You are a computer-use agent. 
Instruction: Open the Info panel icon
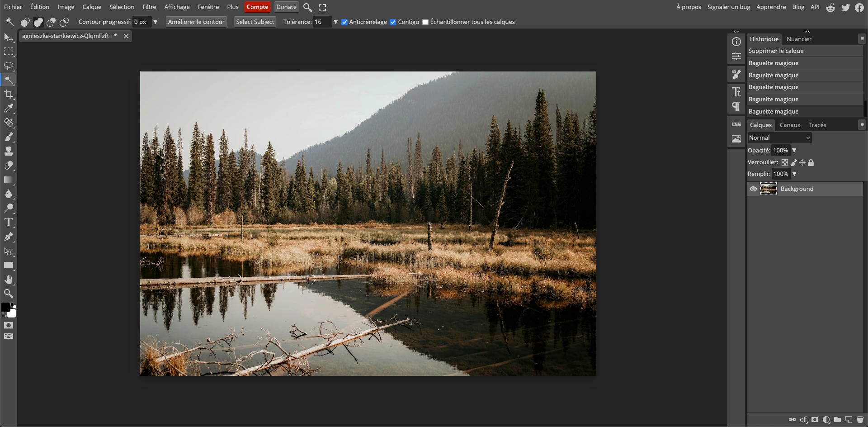[x=736, y=42]
